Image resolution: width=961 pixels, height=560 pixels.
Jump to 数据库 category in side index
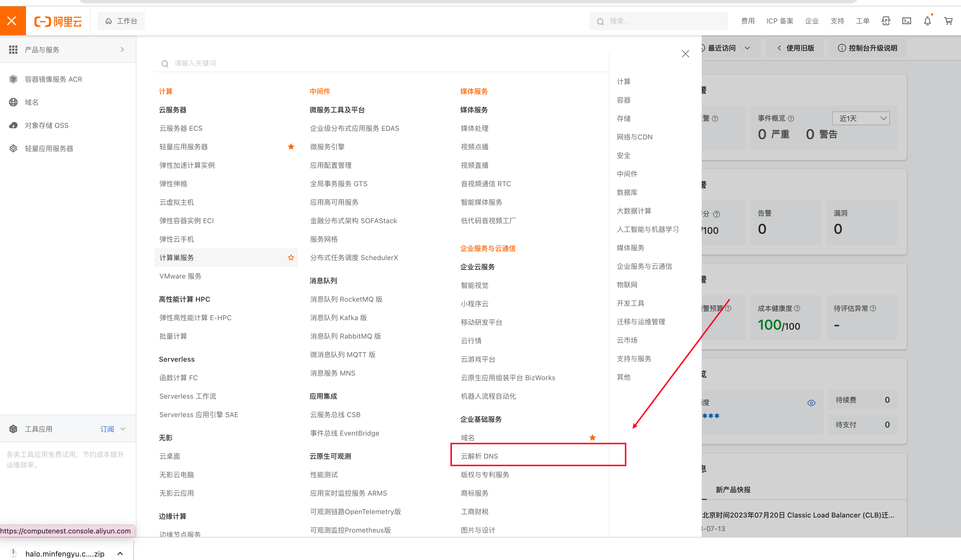(x=627, y=193)
